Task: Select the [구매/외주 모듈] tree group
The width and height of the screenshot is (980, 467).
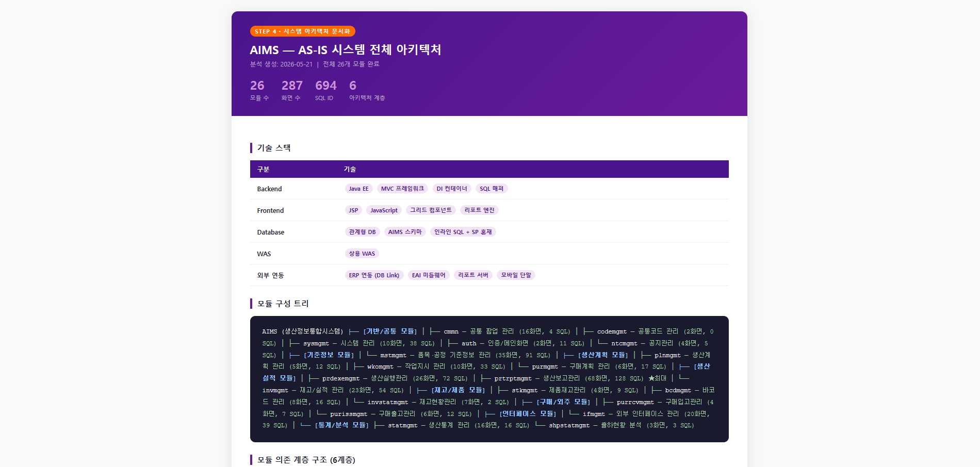Action: click(563, 402)
